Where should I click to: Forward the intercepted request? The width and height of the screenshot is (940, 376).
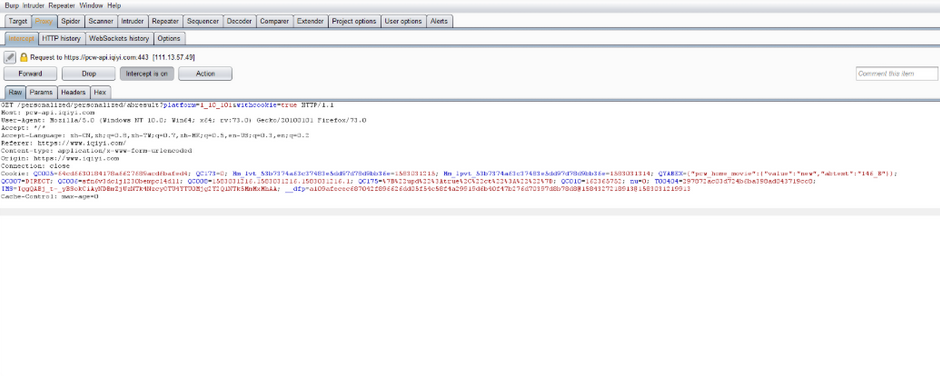click(x=30, y=74)
